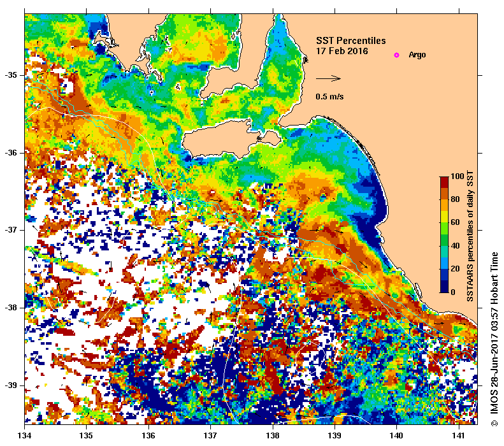Click the 141 longitude axis label
The width and height of the screenshot is (504, 446).
point(459,436)
